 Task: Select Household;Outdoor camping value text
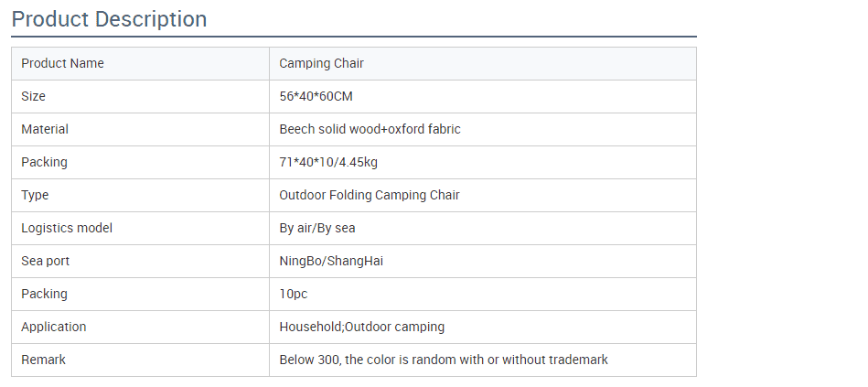[x=362, y=327]
